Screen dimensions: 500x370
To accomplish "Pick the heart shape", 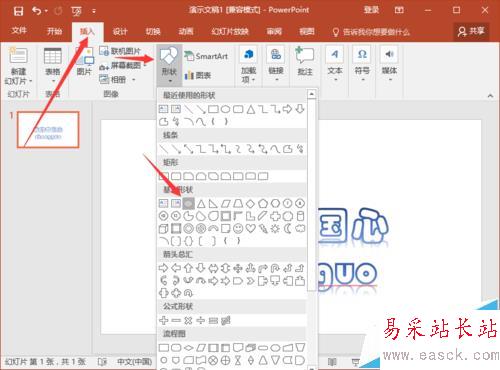I will (x=250, y=229).
